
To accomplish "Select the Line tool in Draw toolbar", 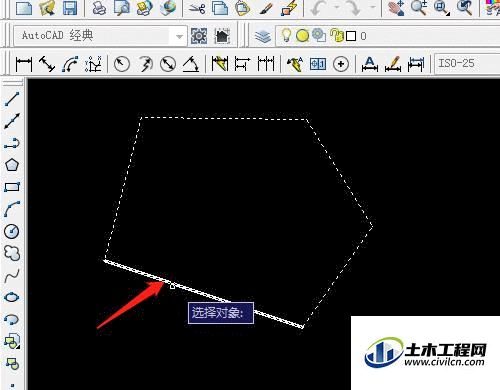I will tap(12, 99).
